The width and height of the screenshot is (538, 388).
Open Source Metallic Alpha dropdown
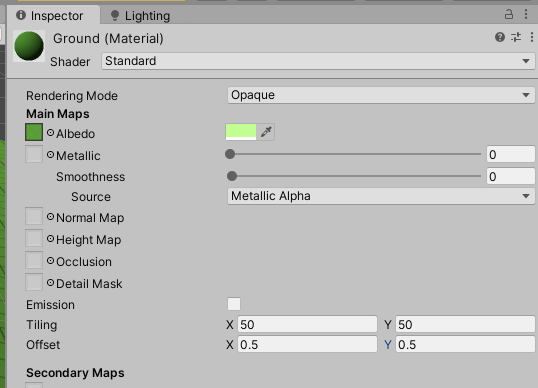381,196
